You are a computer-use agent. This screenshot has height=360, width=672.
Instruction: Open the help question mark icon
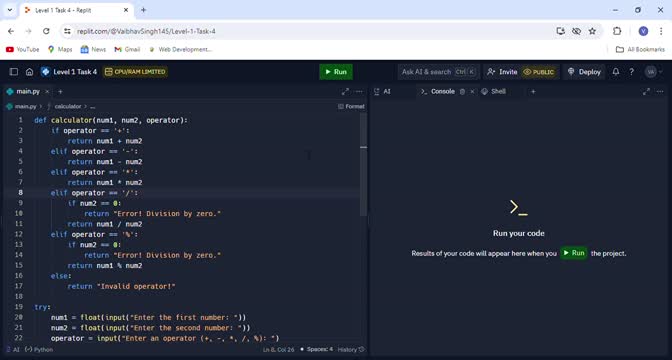tap(631, 72)
